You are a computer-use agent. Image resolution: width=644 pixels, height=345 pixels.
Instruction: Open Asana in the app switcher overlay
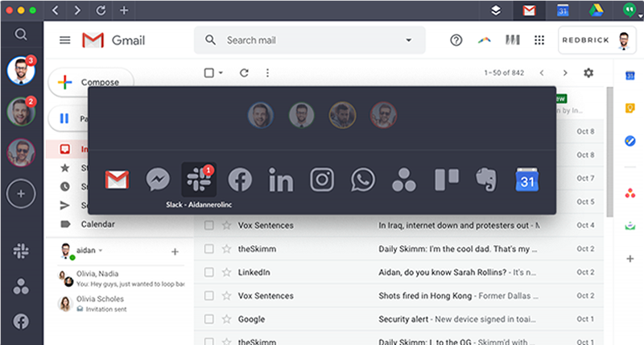pos(404,180)
